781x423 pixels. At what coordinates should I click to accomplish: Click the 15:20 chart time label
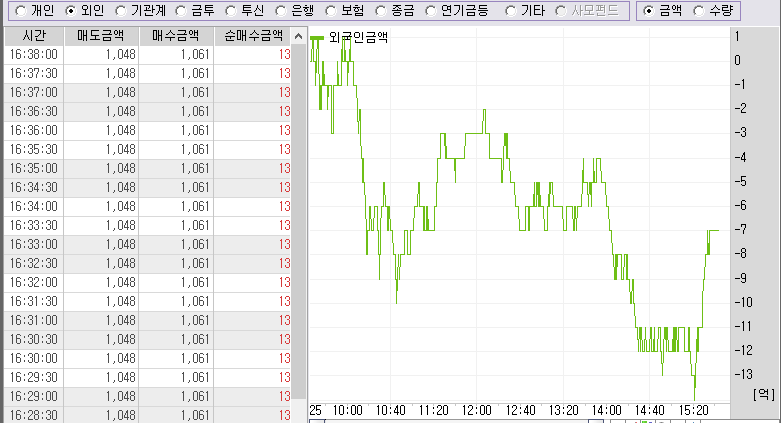693,411
